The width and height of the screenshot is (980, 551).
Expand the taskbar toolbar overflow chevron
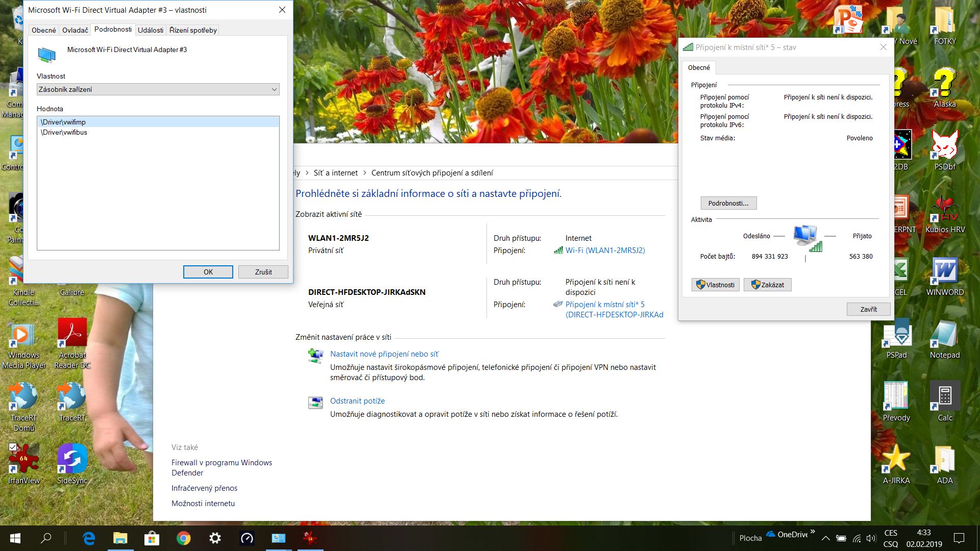(812, 532)
